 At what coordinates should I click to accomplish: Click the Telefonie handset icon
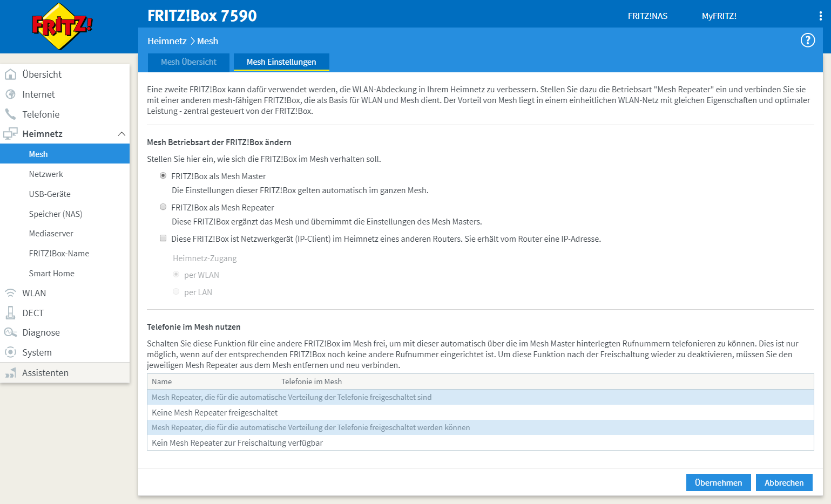click(x=10, y=114)
